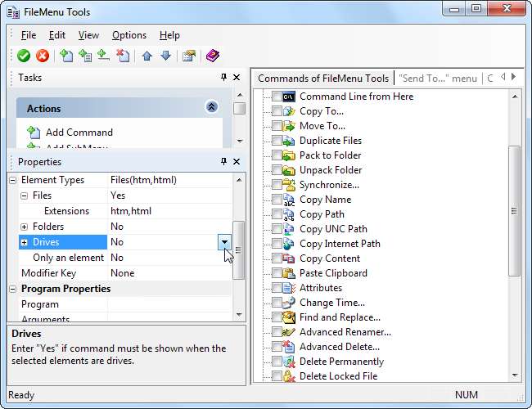This screenshot has height=409, width=532.
Task: Expand the Folders property node
Action: coord(24,227)
